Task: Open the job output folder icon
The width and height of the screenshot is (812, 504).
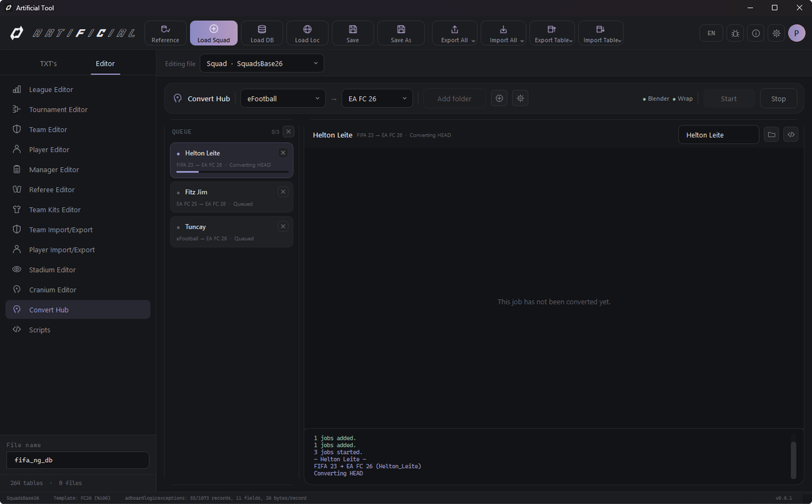Action: (771, 135)
